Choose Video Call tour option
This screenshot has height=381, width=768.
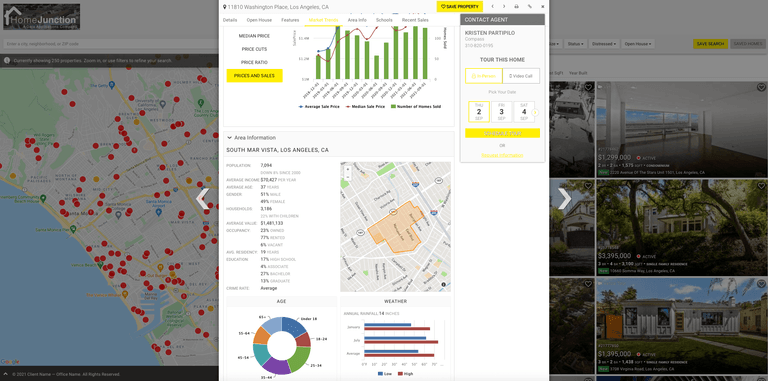tap(521, 76)
